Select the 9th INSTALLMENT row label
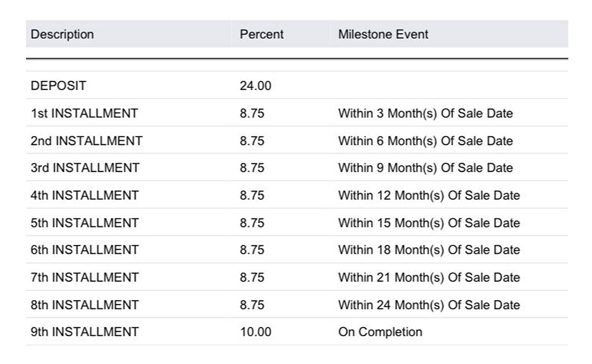Viewport: 592px width, 364px height. tap(85, 332)
